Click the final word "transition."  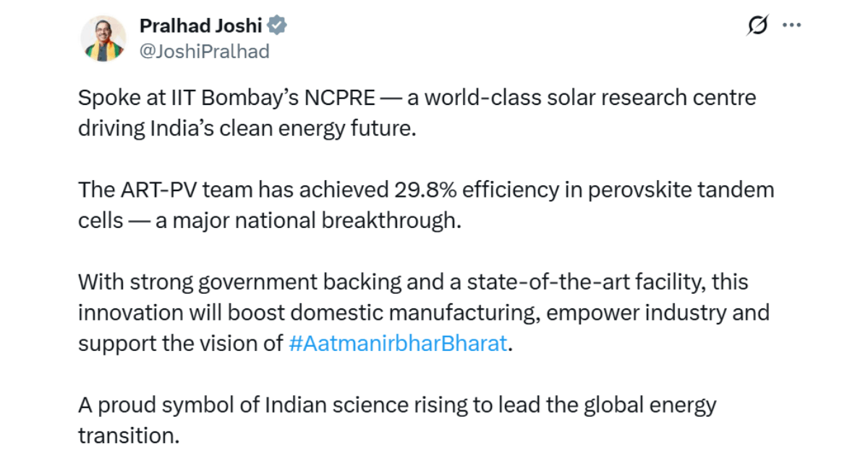tap(127, 435)
